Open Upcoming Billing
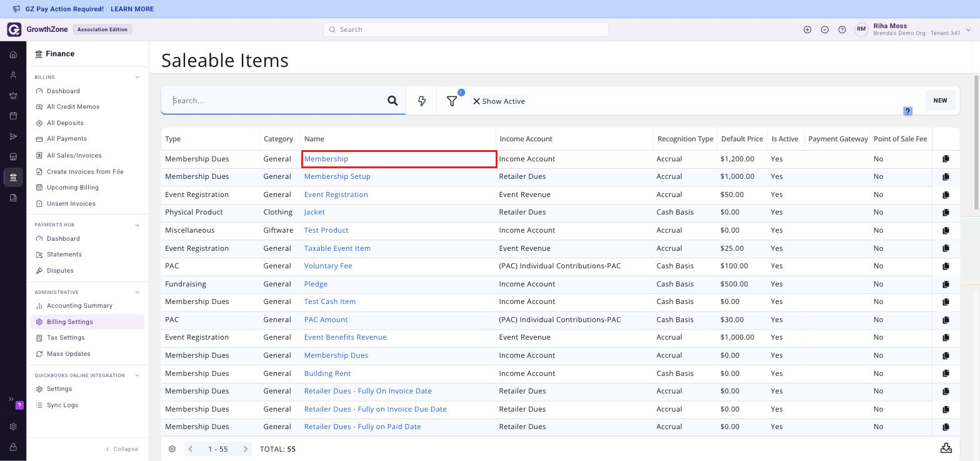This screenshot has height=461, width=980. [72, 188]
